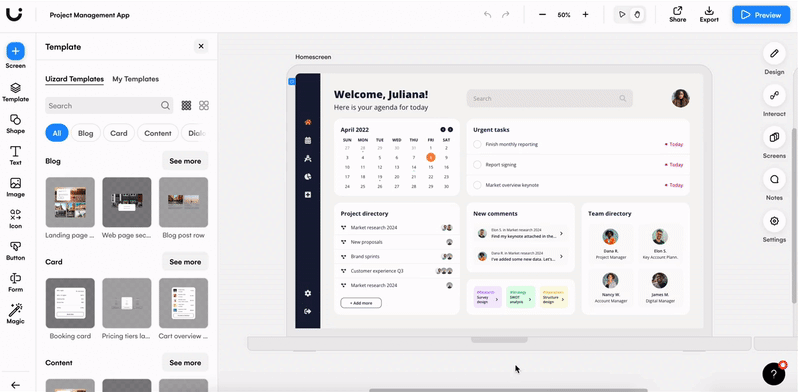Image resolution: width=798 pixels, height=392 pixels.
Task: Click + Add more in Project directory
Action: tap(361, 303)
